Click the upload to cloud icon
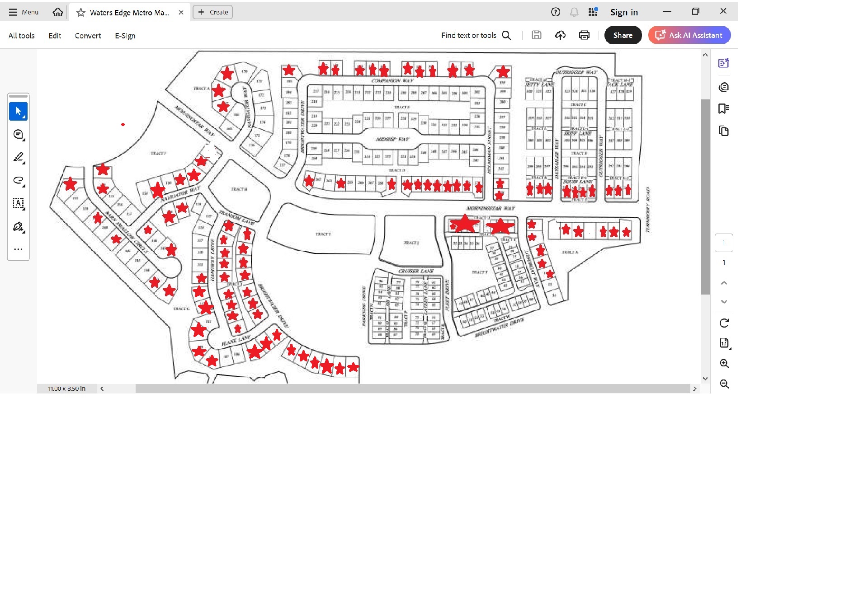Screen dimensions: 868x590 point(560,35)
